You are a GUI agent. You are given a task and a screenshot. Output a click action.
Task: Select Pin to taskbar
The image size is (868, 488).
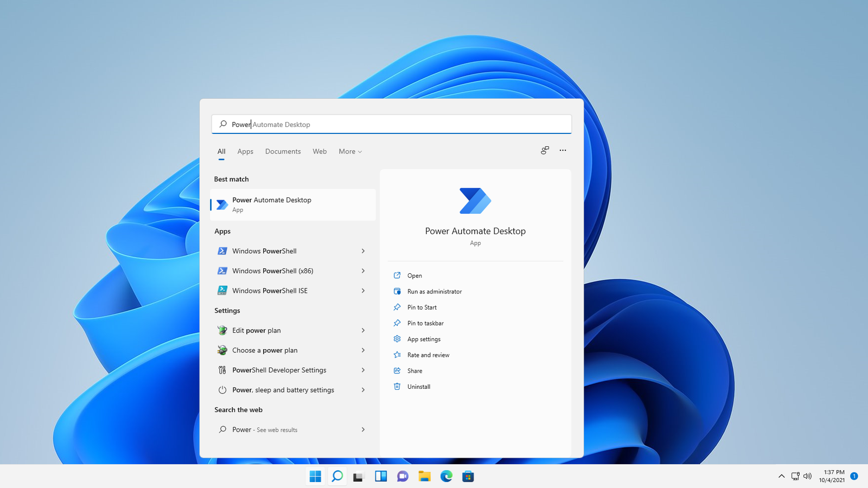coord(425,323)
